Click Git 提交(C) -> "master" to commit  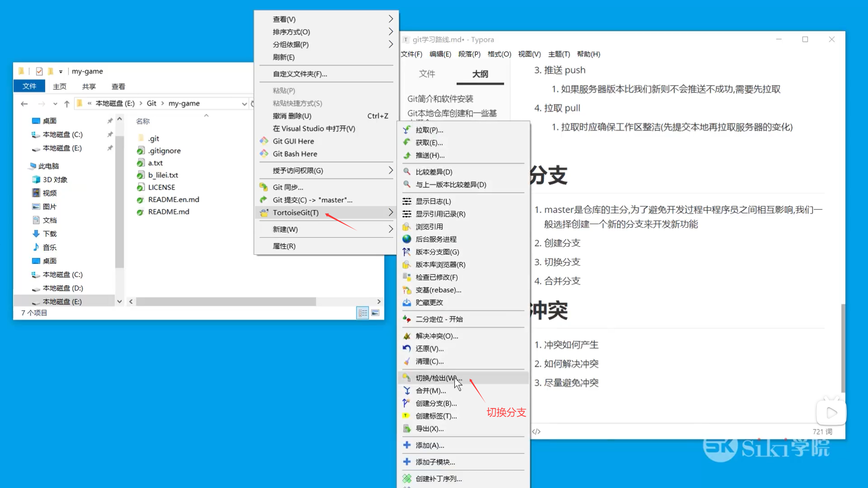pyautogui.click(x=311, y=200)
